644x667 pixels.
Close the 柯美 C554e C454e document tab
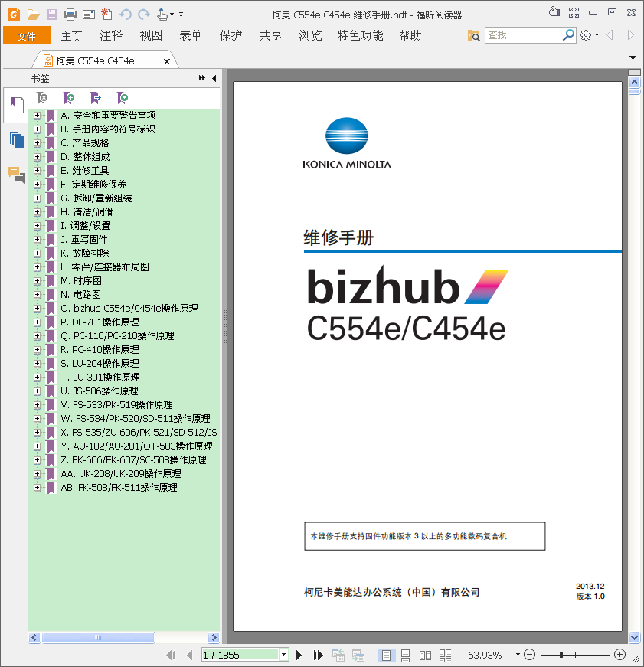(x=167, y=61)
